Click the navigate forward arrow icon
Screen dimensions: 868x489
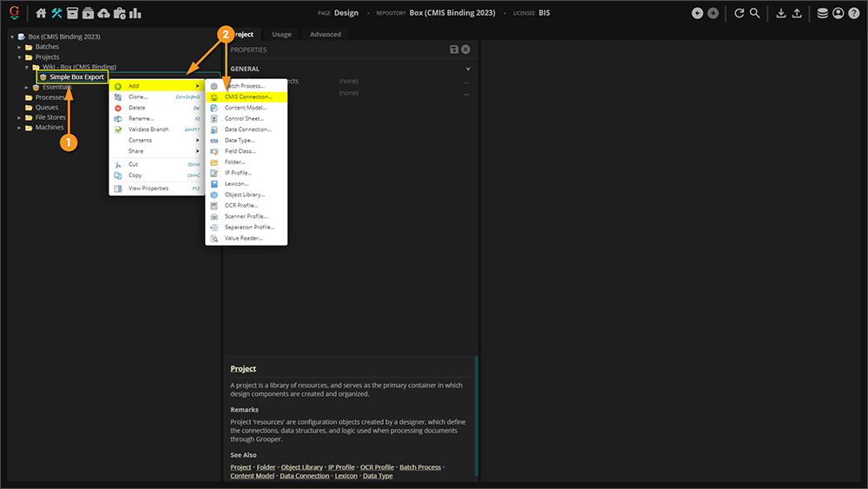point(713,13)
